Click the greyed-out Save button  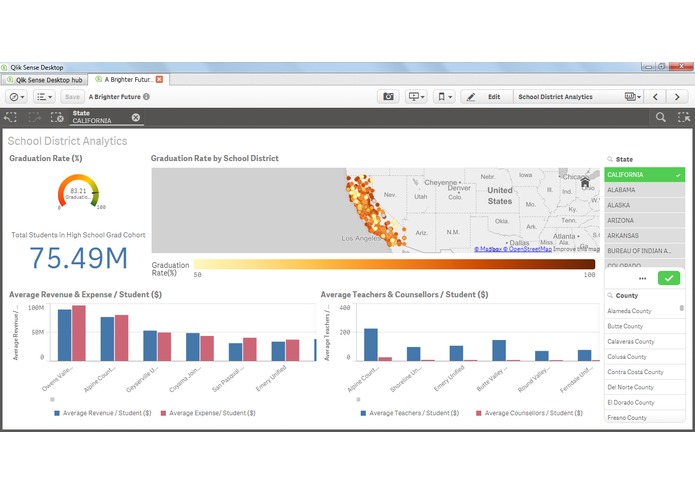[72, 97]
